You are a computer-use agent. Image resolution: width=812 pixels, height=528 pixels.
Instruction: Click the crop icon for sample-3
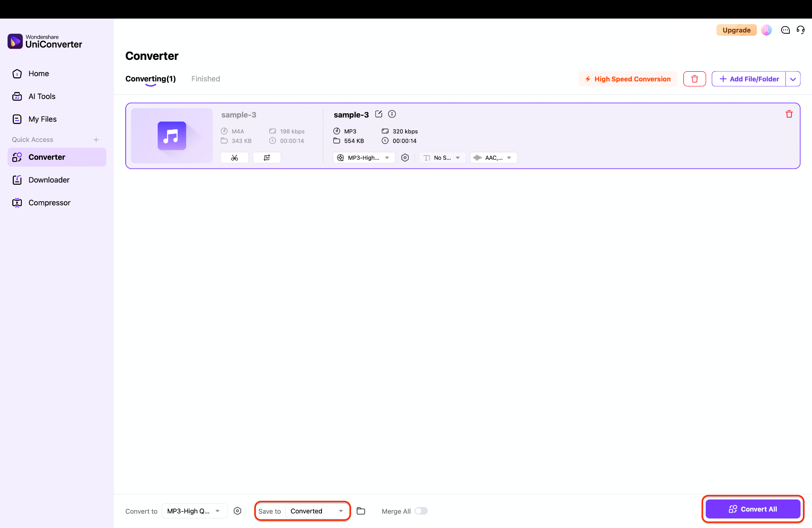point(267,158)
